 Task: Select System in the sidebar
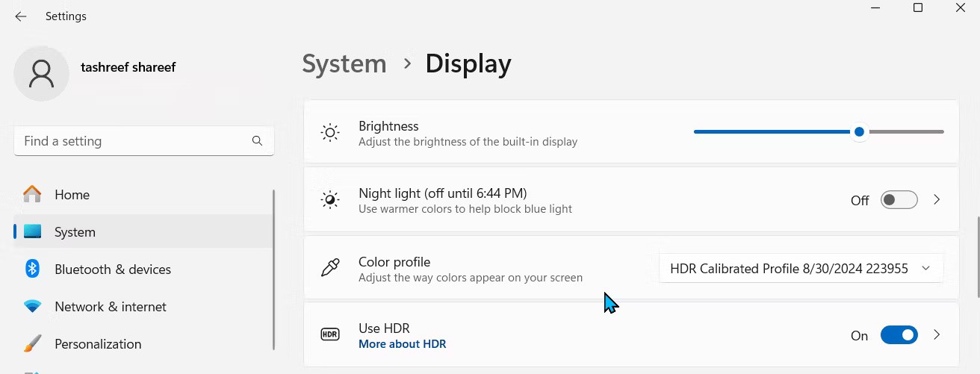pos(75,232)
